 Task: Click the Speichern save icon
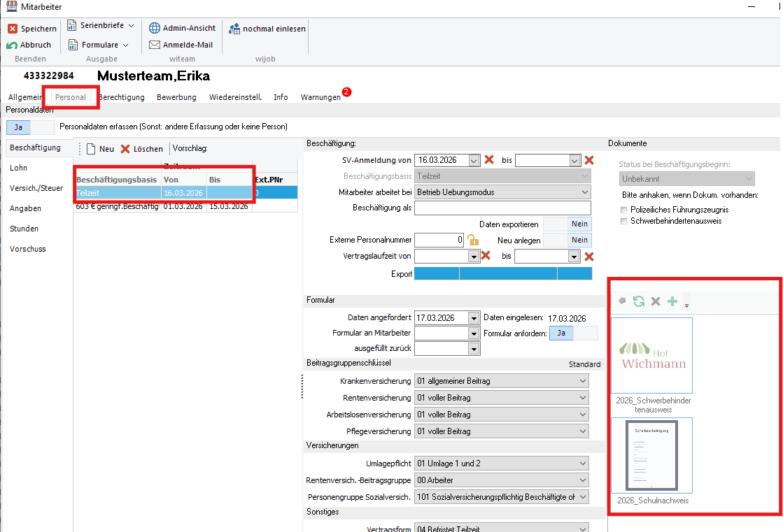point(13,29)
